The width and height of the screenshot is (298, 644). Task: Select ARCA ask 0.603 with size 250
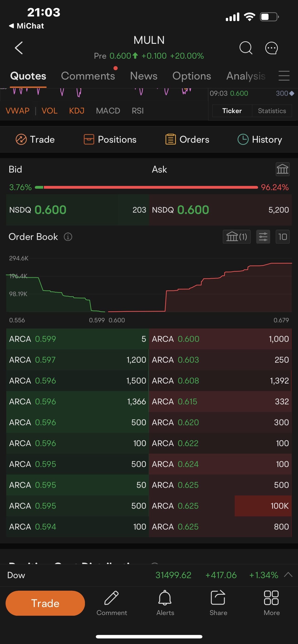pos(220,360)
